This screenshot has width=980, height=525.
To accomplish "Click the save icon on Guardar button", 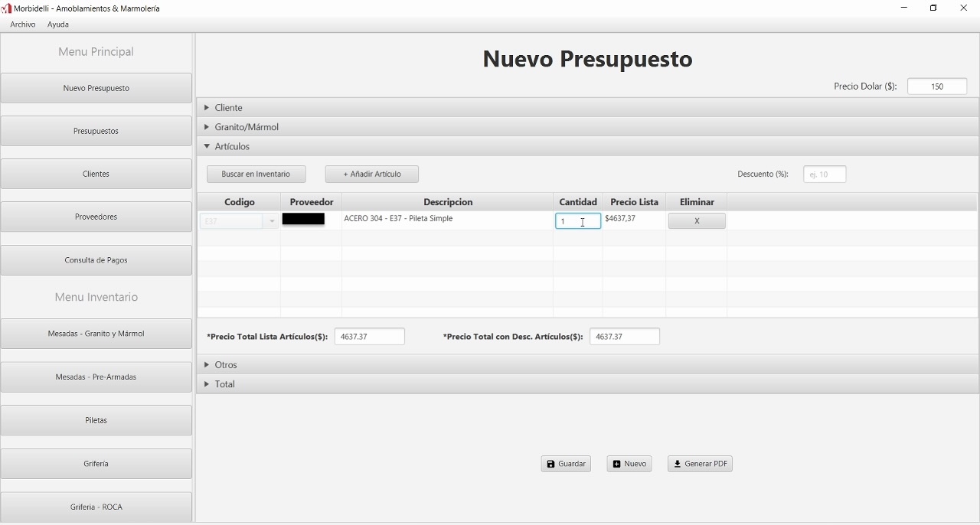I will coord(550,464).
